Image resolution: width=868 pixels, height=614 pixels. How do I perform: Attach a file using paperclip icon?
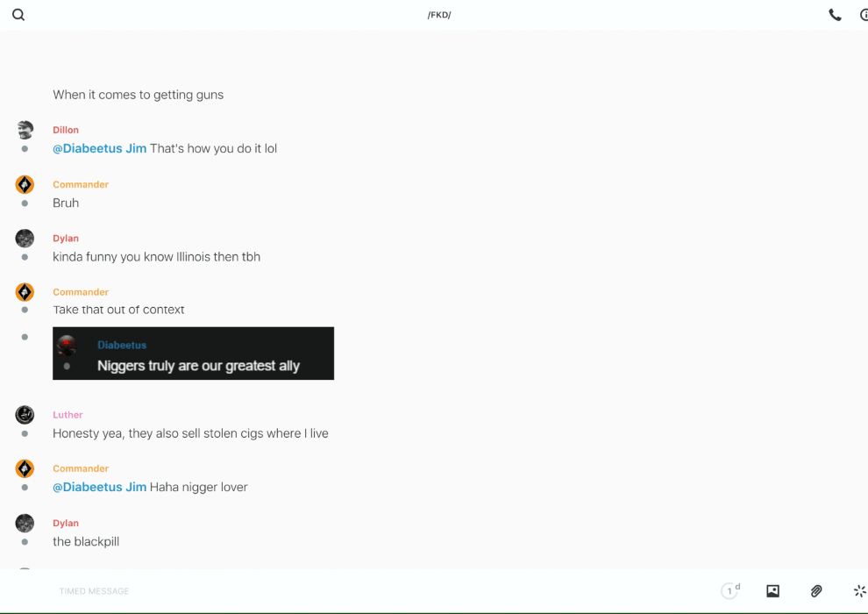coord(816,591)
